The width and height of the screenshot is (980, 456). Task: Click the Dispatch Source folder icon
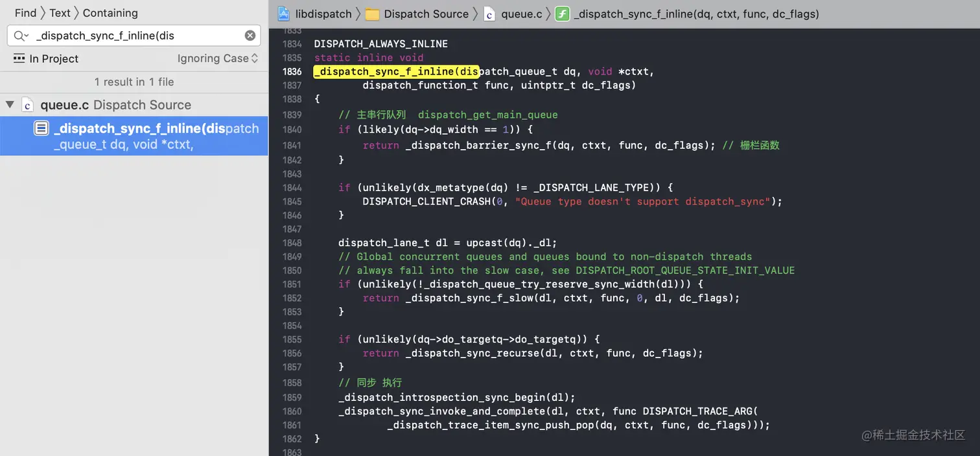(372, 14)
